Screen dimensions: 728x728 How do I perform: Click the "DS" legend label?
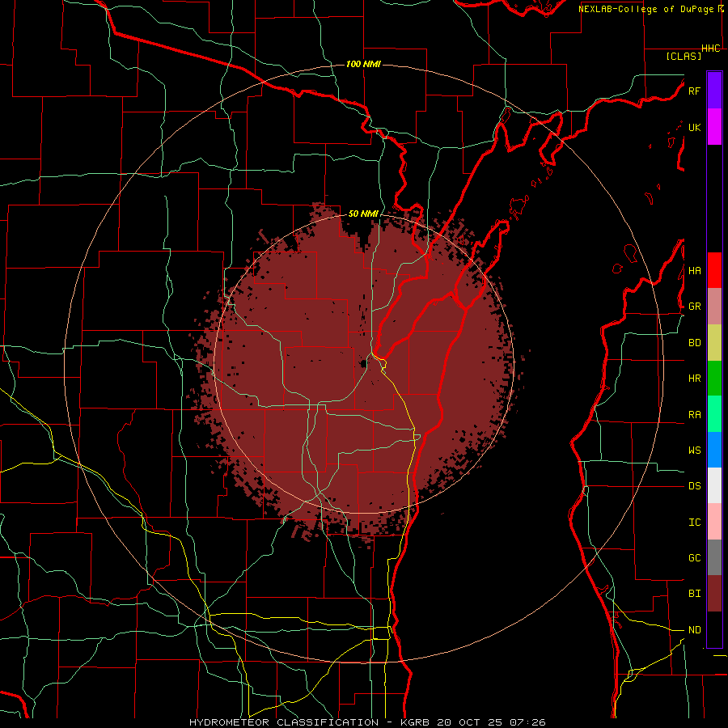[x=694, y=486]
